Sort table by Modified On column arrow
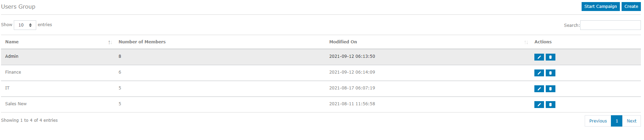Viewport: 644px width, 140px height. coord(526,42)
